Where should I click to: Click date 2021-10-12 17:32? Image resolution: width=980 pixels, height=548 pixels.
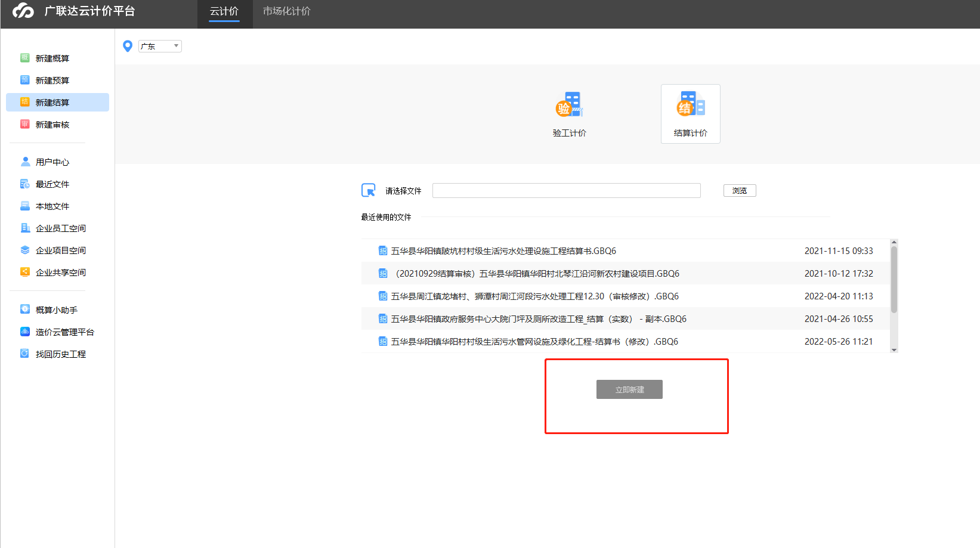coord(839,274)
